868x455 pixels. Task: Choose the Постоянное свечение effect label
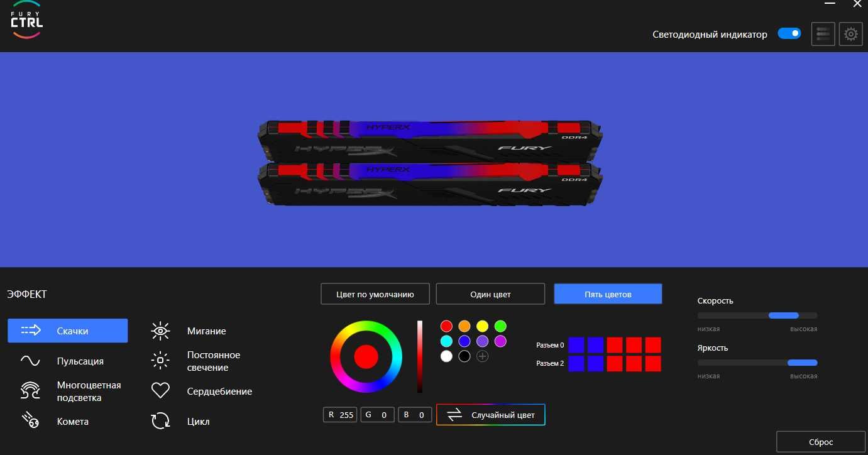click(214, 361)
